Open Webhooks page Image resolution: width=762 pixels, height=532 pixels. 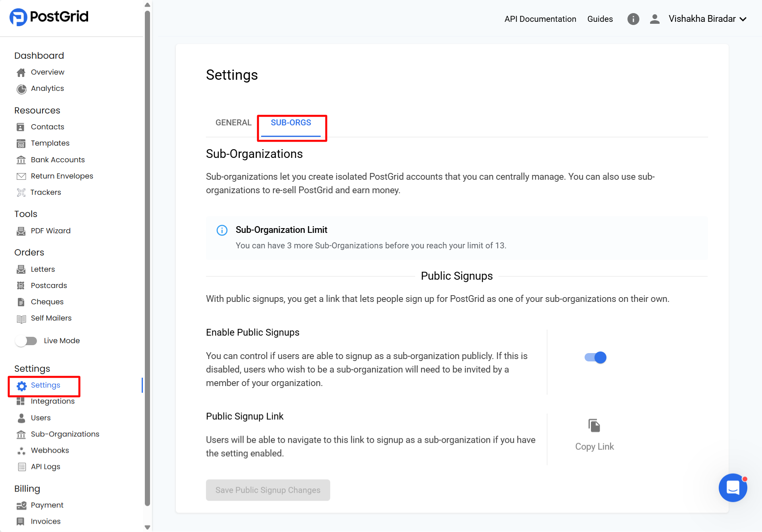(50, 451)
